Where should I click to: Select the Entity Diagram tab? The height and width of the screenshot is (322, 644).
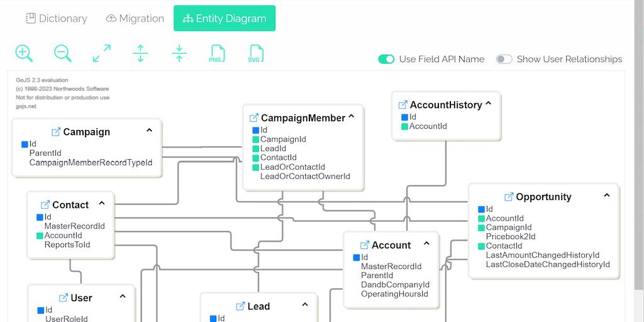225,18
